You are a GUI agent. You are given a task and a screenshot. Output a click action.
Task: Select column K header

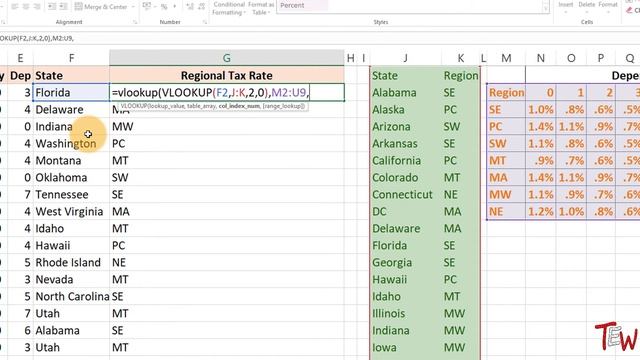coord(460,58)
